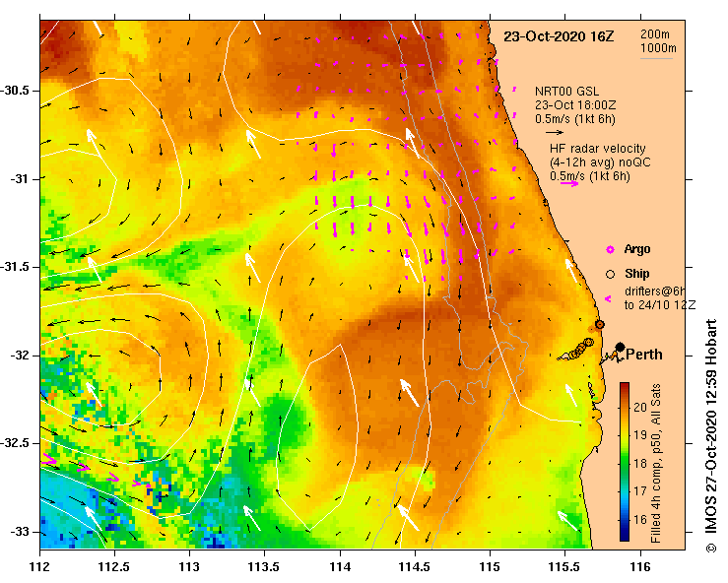Click the 'to 24/10 12Z' legend text
The height and width of the screenshot is (583, 728).
click(660, 305)
